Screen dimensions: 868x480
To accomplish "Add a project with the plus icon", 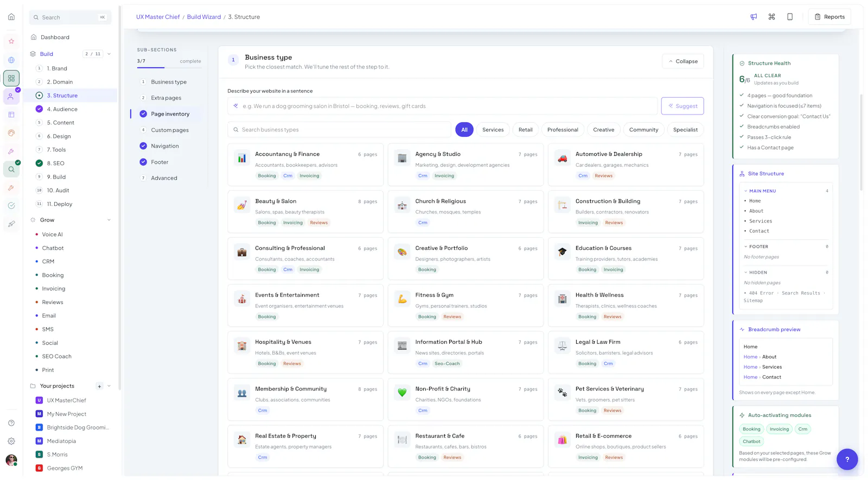I will (x=99, y=386).
